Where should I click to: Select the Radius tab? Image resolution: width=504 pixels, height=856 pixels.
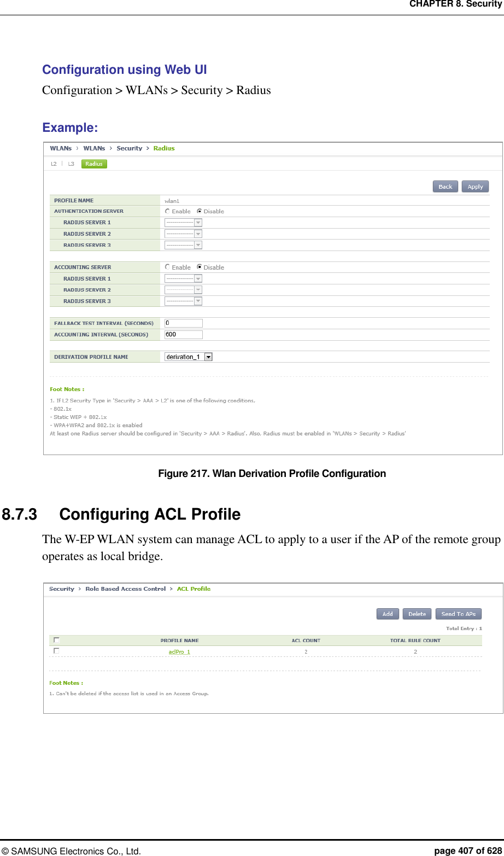(x=93, y=163)
